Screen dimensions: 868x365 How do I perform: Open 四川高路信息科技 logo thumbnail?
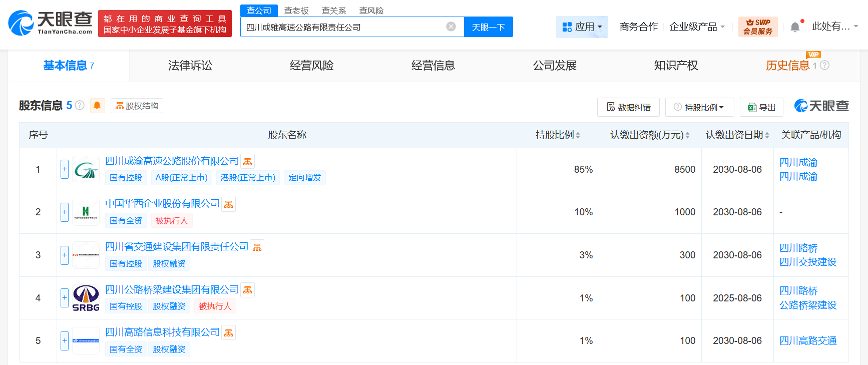86,340
